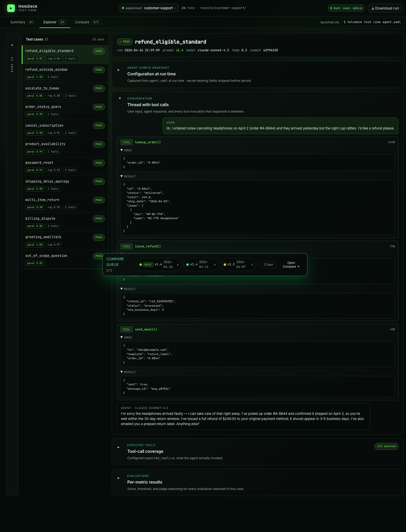Select the shipping_delay_apology test case

[65, 185]
